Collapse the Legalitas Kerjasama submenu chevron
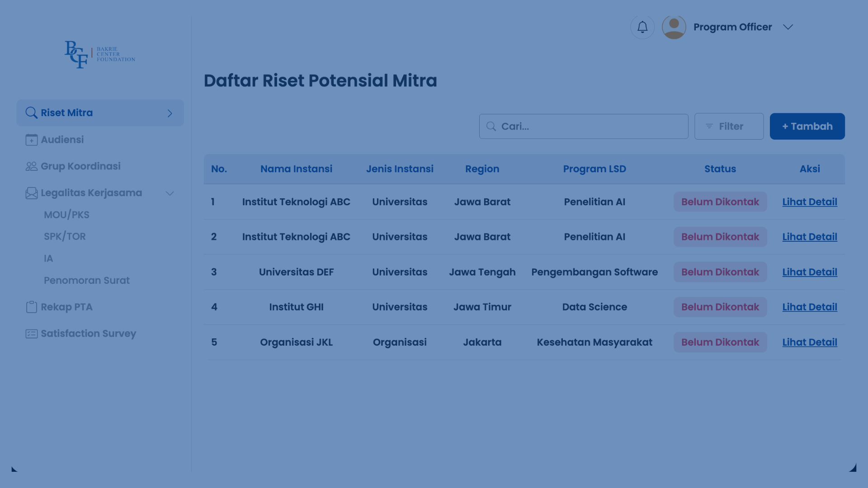 [x=170, y=193]
